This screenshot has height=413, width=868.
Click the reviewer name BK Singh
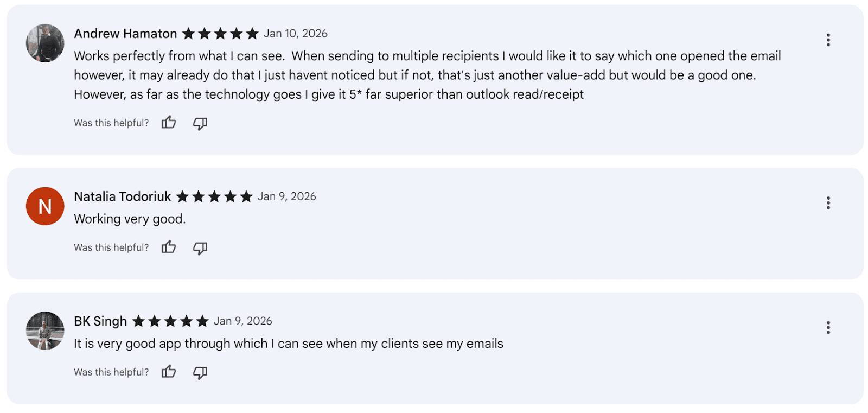point(100,321)
